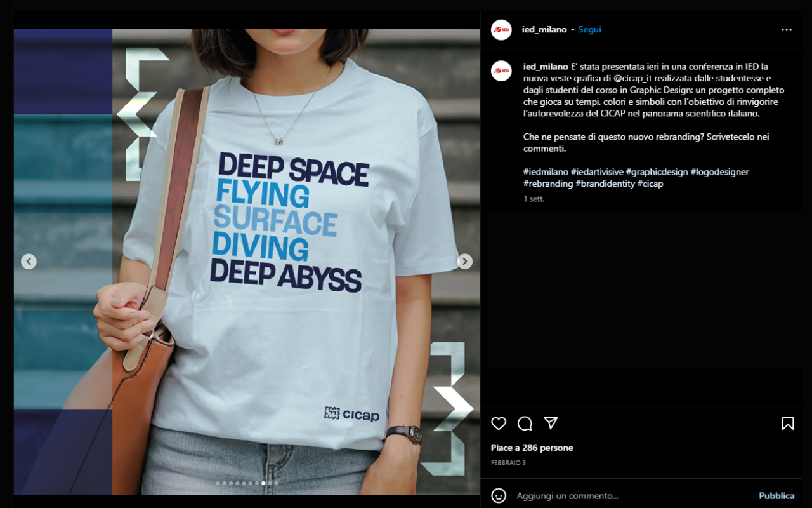
Task: View the 286 persone likes list
Action: pos(547,448)
